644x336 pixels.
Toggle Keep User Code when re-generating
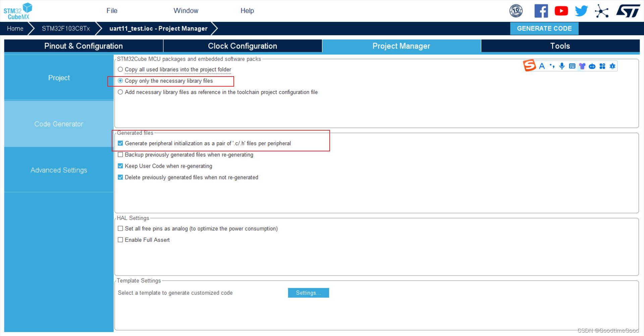(120, 166)
